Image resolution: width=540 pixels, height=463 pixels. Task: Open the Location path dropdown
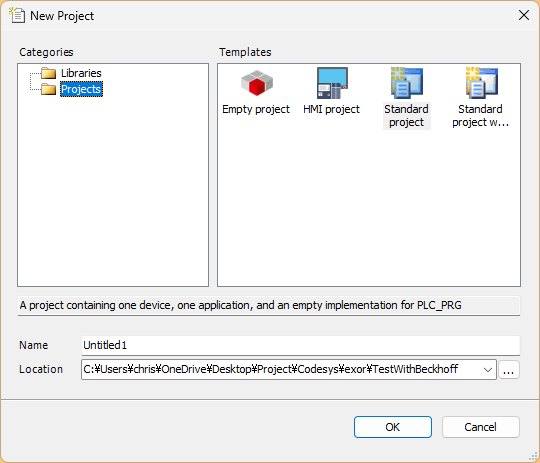pyautogui.click(x=487, y=370)
